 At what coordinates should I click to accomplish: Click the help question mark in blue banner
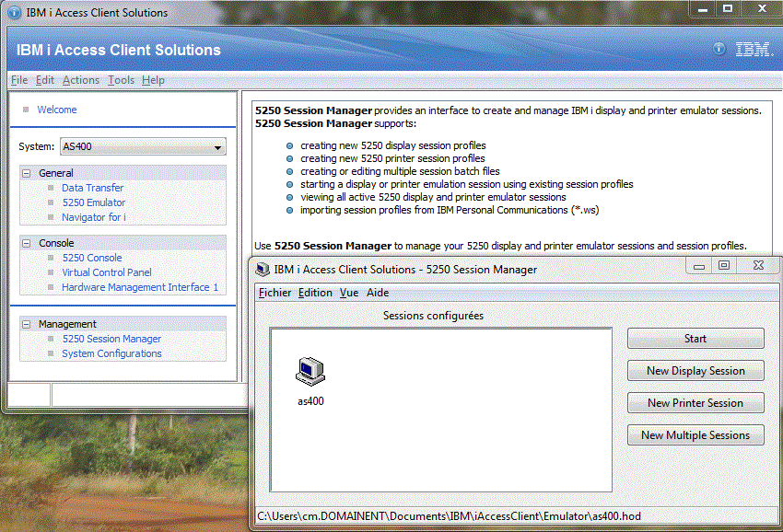click(x=718, y=48)
